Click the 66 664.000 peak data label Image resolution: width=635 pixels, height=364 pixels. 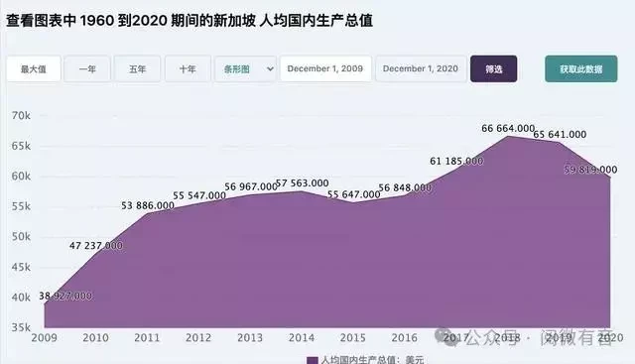click(508, 128)
